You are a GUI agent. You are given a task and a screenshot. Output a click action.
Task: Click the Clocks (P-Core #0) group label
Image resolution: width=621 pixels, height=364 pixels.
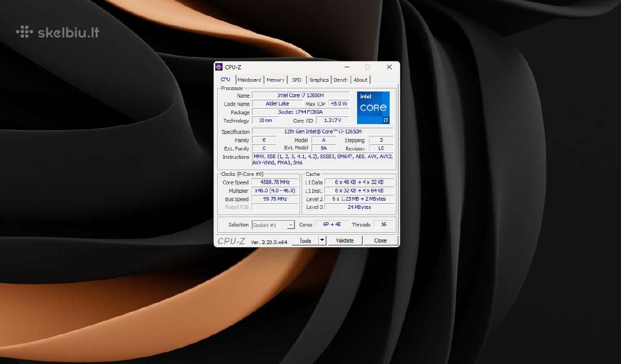[242, 174]
